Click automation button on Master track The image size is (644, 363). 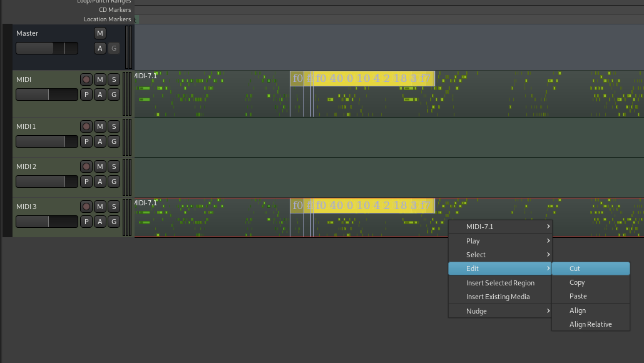(x=100, y=48)
